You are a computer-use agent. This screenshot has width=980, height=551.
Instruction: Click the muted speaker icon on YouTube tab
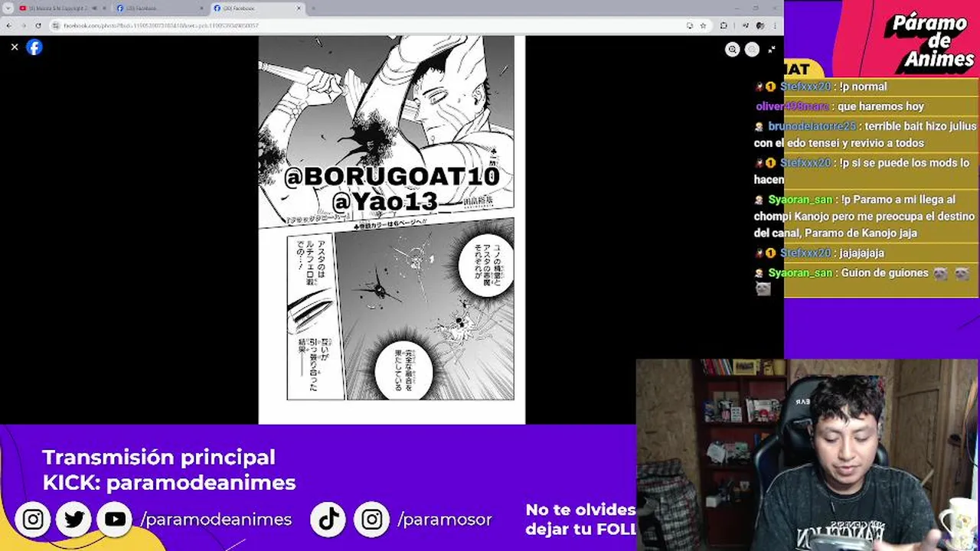[94, 8]
